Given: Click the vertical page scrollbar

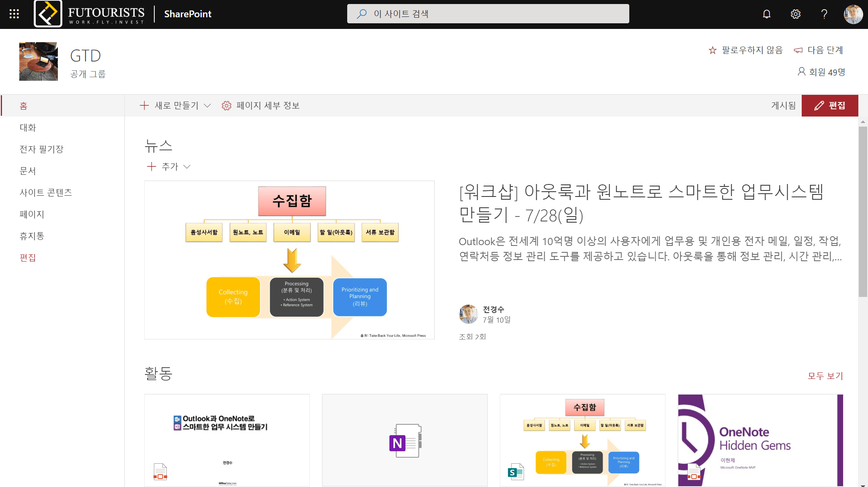Looking at the screenshot, I should 863,211.
